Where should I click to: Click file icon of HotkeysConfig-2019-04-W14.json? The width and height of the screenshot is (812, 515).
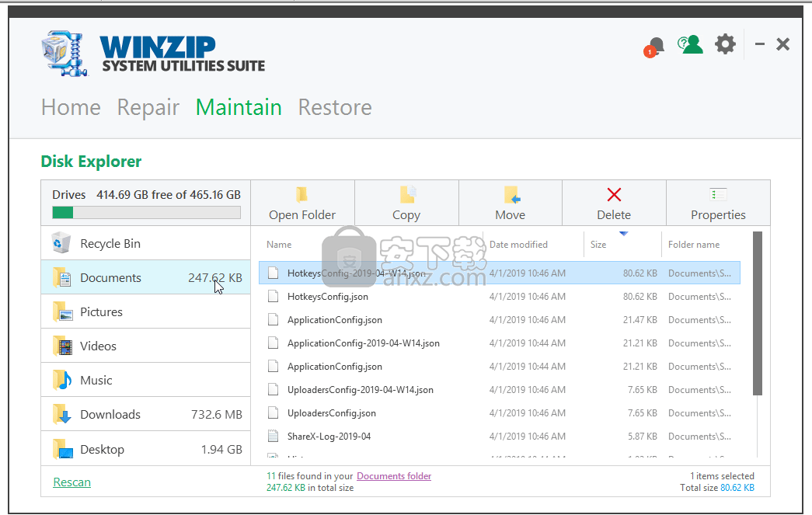273,273
